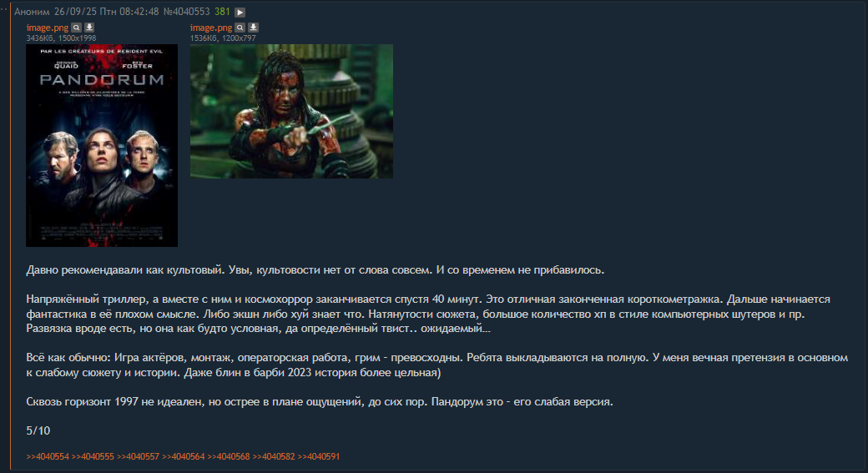
Task: Open second image.png filename link
Action: pyautogui.click(x=211, y=28)
